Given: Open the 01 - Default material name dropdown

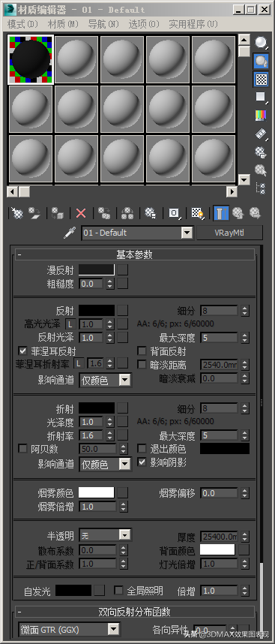Looking at the screenshot, I should click(x=187, y=233).
